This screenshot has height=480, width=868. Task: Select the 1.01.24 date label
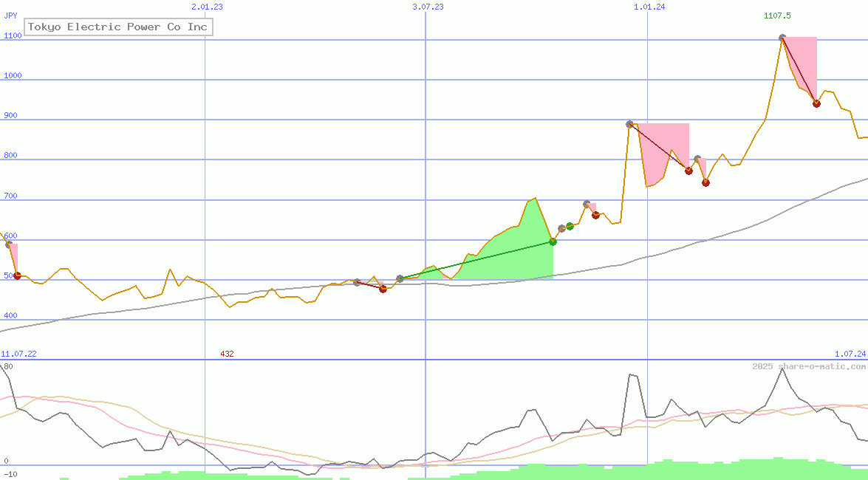(x=649, y=7)
